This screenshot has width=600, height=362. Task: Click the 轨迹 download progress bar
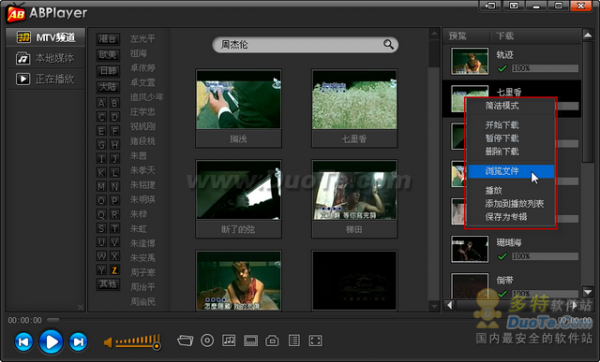tap(545, 68)
